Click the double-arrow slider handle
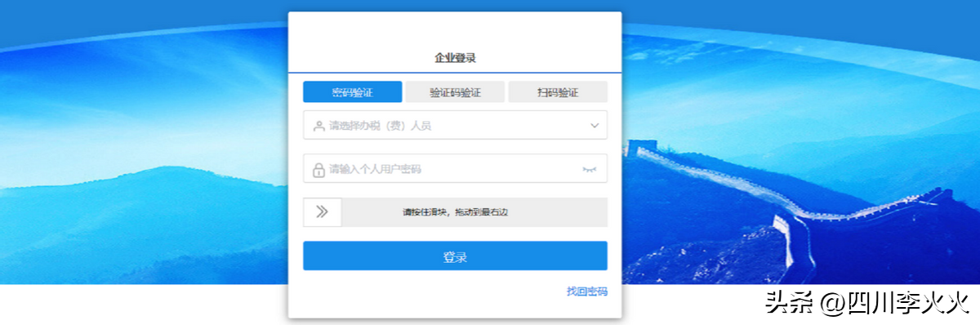The height and width of the screenshot is (325, 980). click(322, 212)
